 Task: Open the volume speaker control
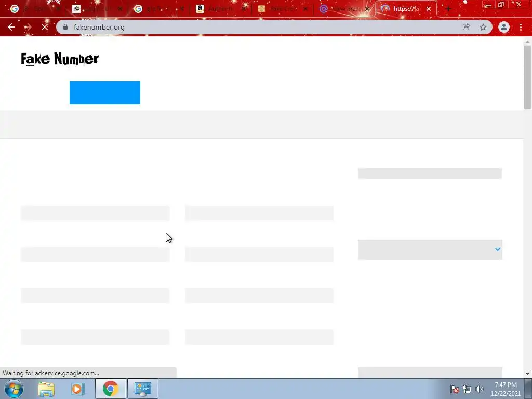coord(480,389)
